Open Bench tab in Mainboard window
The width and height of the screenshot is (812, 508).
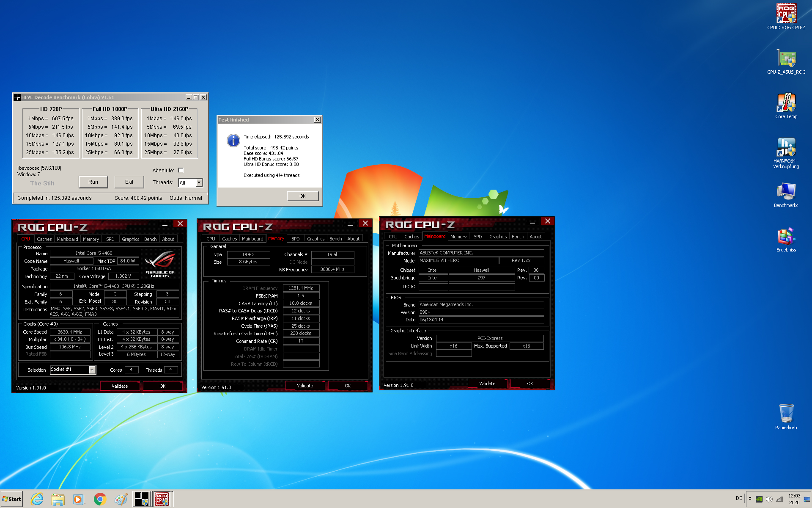pyautogui.click(x=518, y=237)
